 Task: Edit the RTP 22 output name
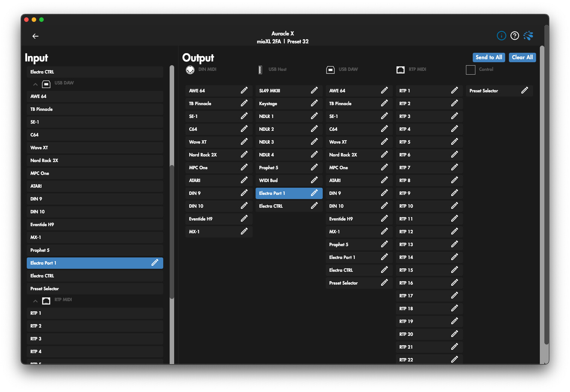pyautogui.click(x=455, y=360)
